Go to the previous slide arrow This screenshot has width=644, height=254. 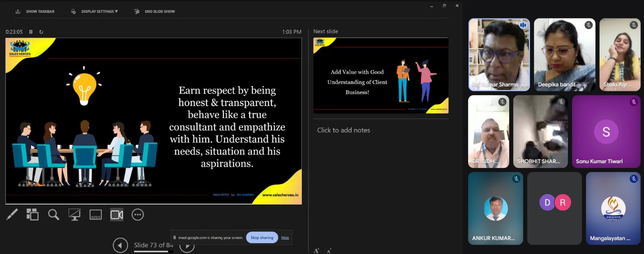[x=120, y=245]
